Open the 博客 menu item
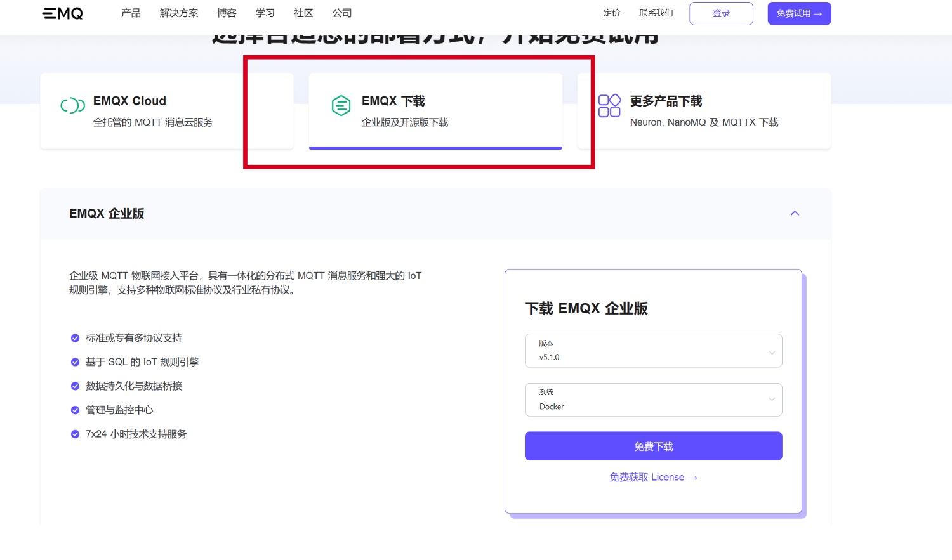The height and width of the screenshot is (560, 952). pyautogui.click(x=227, y=13)
